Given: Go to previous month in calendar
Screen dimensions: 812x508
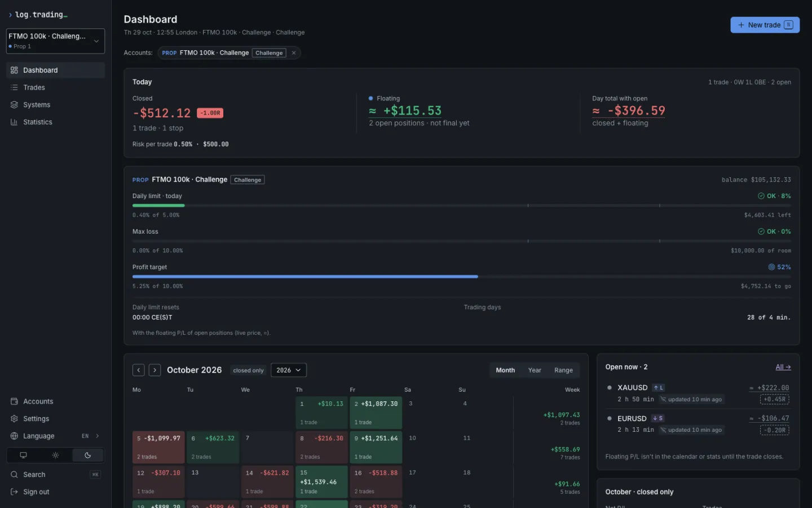Looking at the screenshot, I should 139,370.
